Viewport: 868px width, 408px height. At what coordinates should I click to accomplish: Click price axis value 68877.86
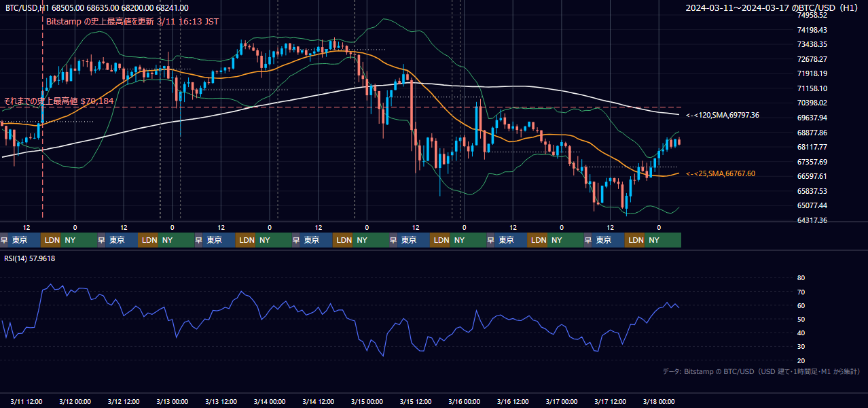[812, 133]
